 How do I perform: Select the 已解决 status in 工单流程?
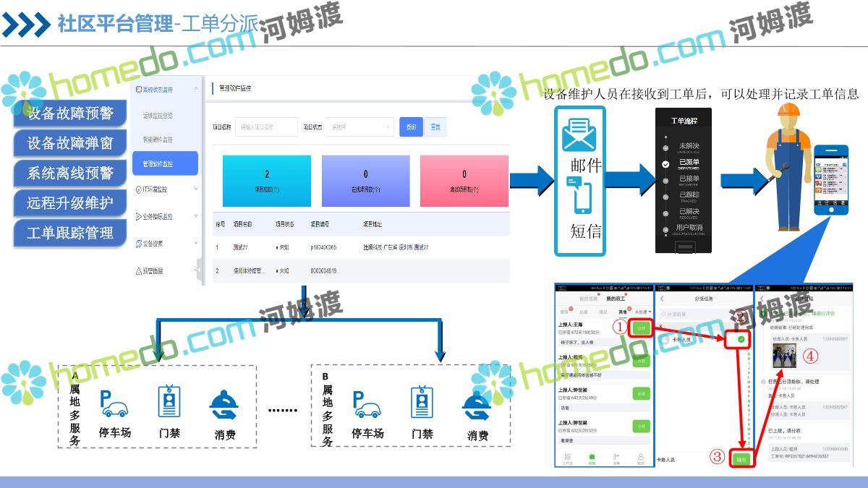(x=689, y=212)
